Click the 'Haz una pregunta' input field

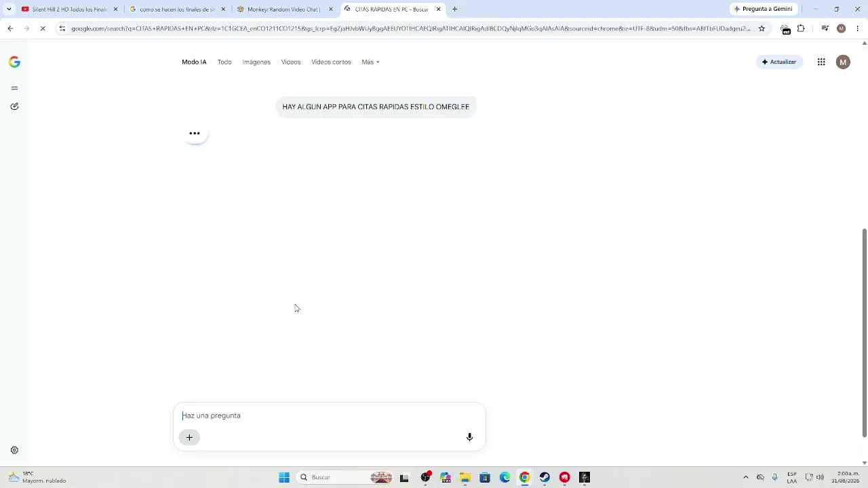329,415
